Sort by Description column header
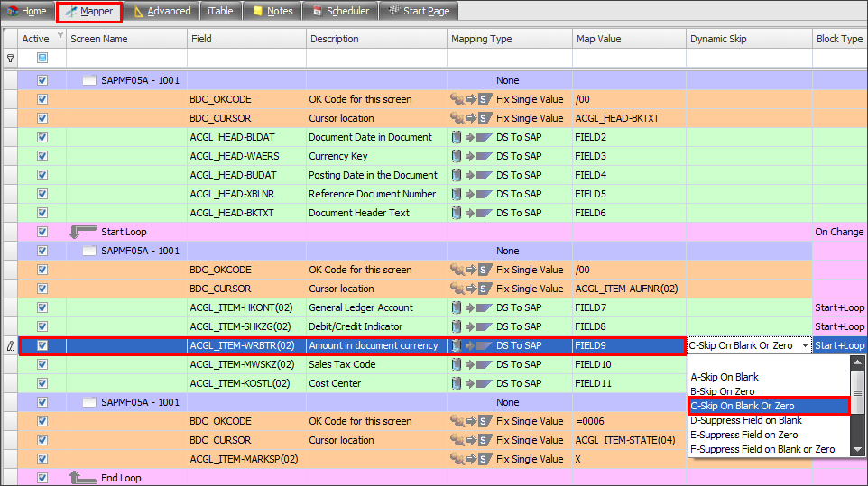Viewport: 868px width, 486px height. 376,39
